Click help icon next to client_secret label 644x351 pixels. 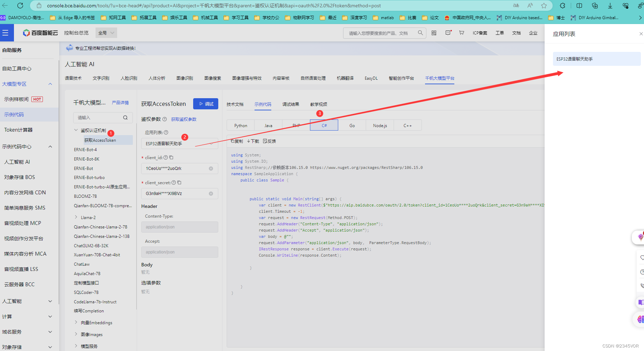coord(174,182)
